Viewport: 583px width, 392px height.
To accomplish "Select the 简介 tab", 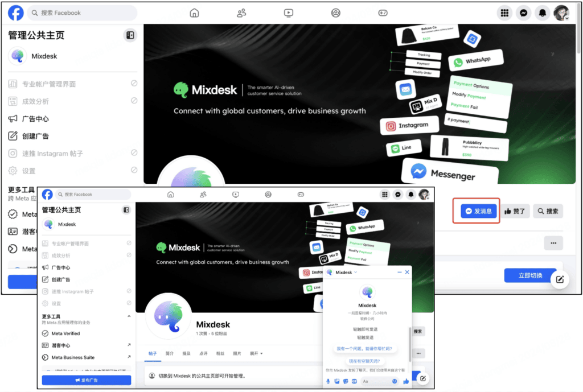I will pos(170,353).
